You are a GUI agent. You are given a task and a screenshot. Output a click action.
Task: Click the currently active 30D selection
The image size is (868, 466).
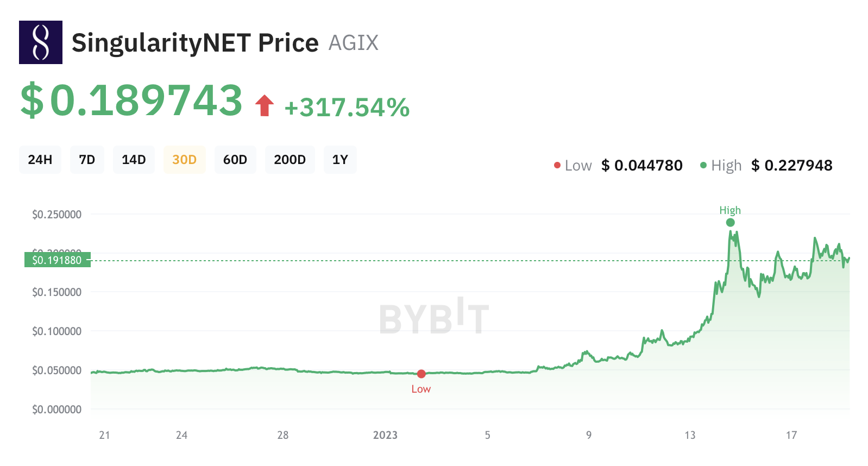coord(184,160)
